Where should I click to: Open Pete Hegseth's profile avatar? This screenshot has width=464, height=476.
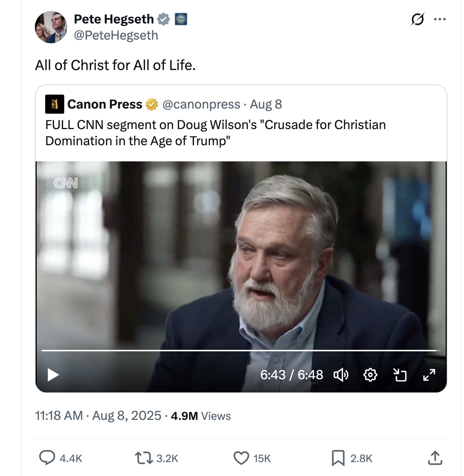[51, 27]
